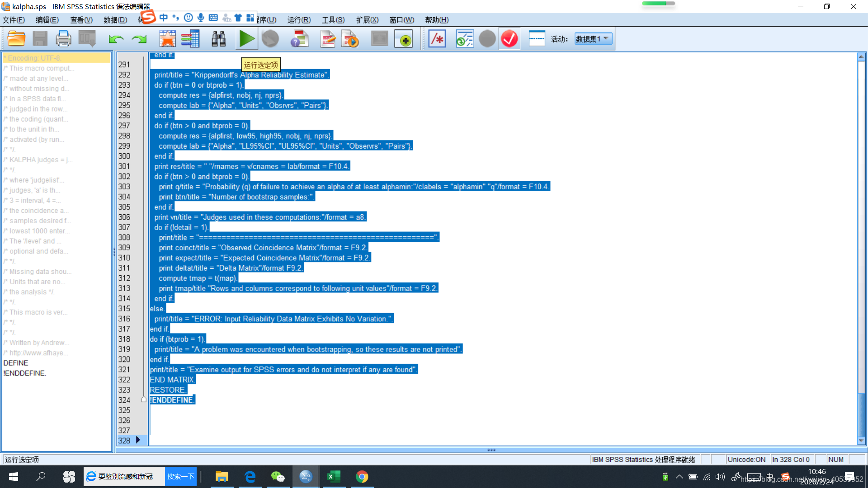Show hidden system tray icons chevron

coord(679,477)
